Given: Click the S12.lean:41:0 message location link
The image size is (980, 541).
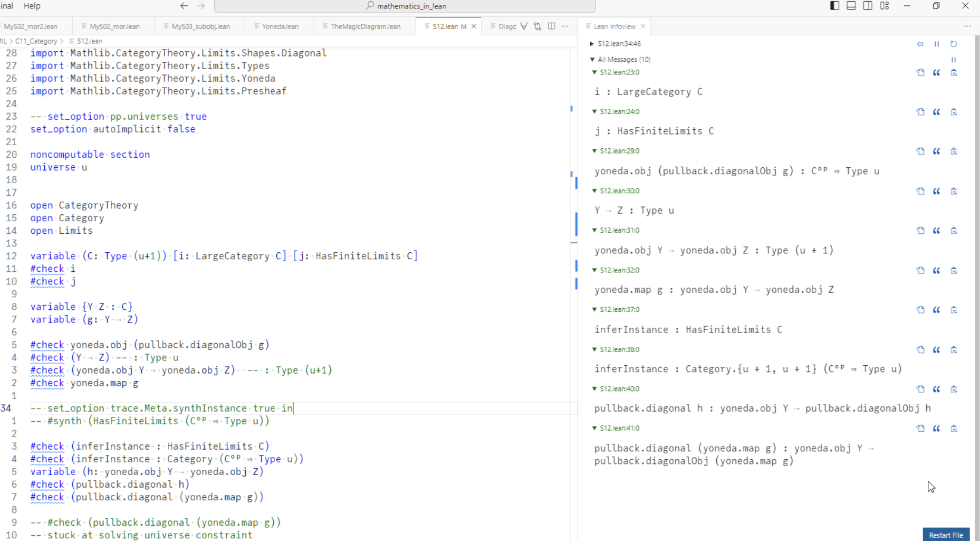Looking at the screenshot, I should (619, 429).
